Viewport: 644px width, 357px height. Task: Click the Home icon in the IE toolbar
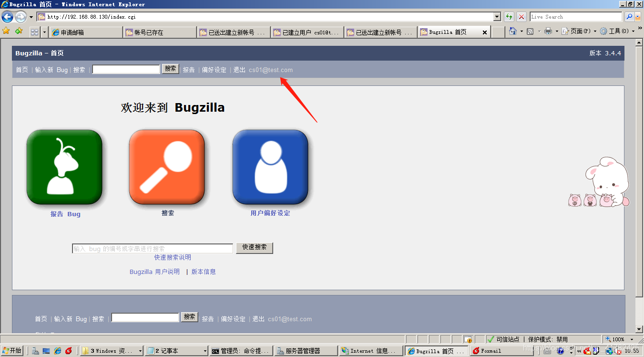tap(512, 31)
